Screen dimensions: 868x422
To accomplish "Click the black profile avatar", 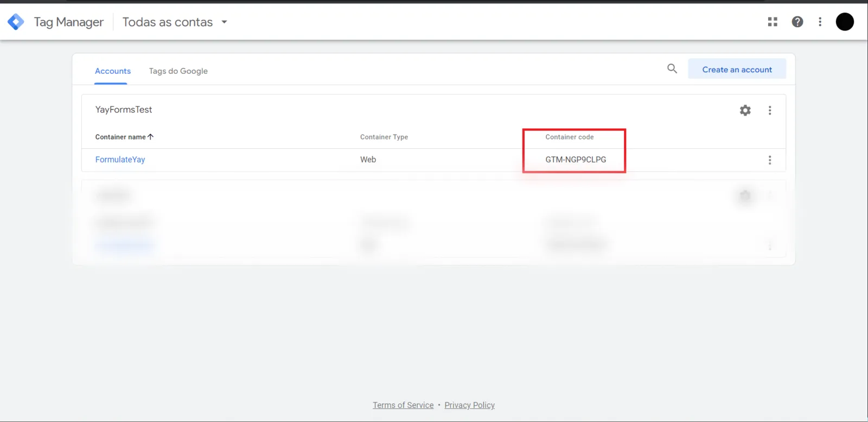I will pos(844,22).
